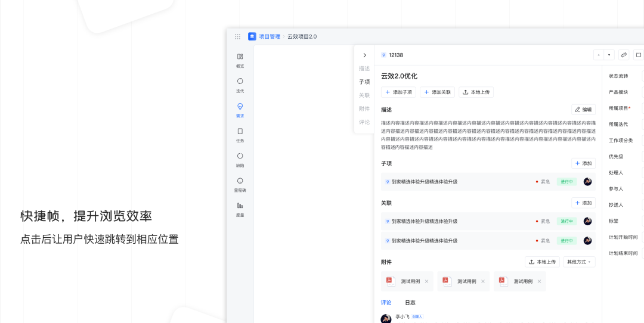This screenshot has width=644, height=323.
Task: Open 概览 overview in the sidebar
Action: click(x=240, y=60)
